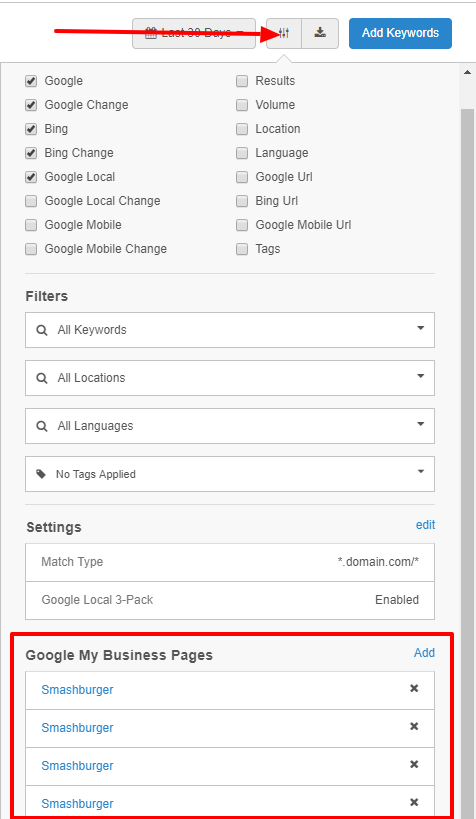Screen dimensions: 476x819
Task: Remove the third Smashburger page entry
Action: tap(414, 764)
